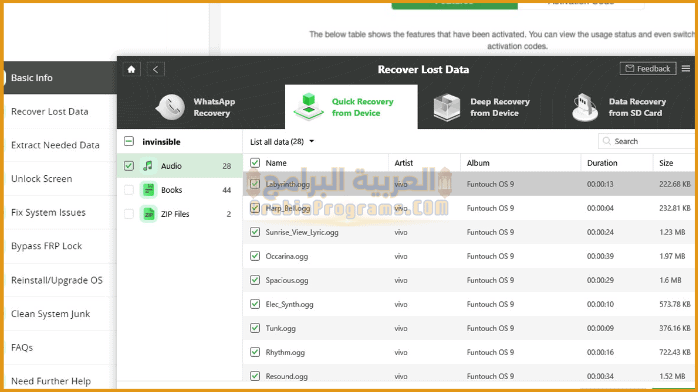Screen dimensions: 698x392
Task: Uncheck the Resound.ogg checkbox
Action: (x=255, y=376)
